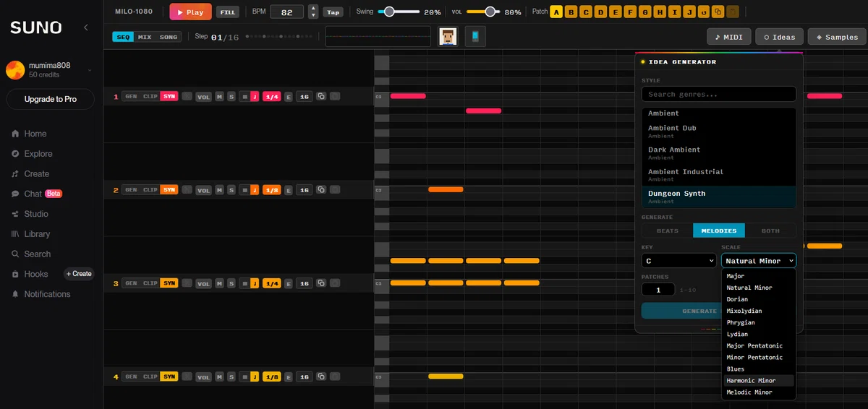Select BOTH generate option
Image resolution: width=868 pixels, height=409 pixels.
pos(770,231)
